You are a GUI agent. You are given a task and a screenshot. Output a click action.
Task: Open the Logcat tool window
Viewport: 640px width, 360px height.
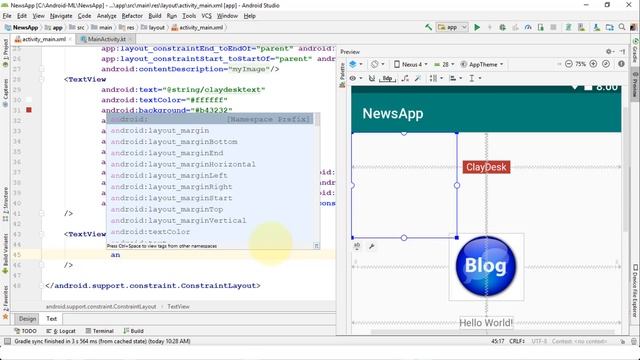61,331
